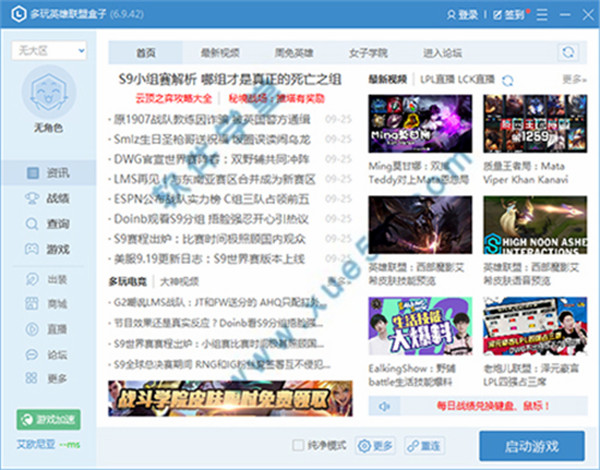Open the 商城 shop section
The width and height of the screenshot is (600, 470).
pos(48,304)
